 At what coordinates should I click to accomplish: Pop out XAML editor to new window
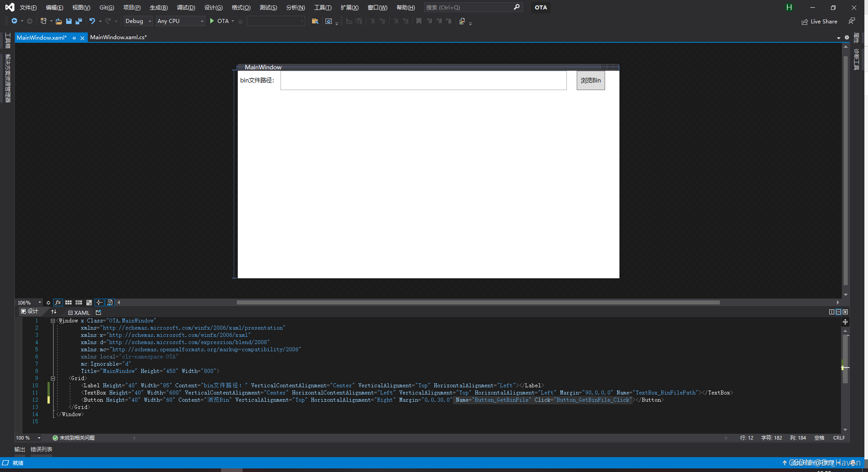(x=99, y=312)
